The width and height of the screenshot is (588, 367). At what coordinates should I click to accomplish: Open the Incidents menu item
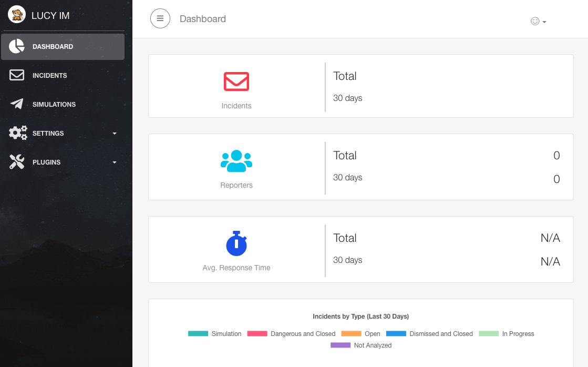pyautogui.click(x=49, y=75)
